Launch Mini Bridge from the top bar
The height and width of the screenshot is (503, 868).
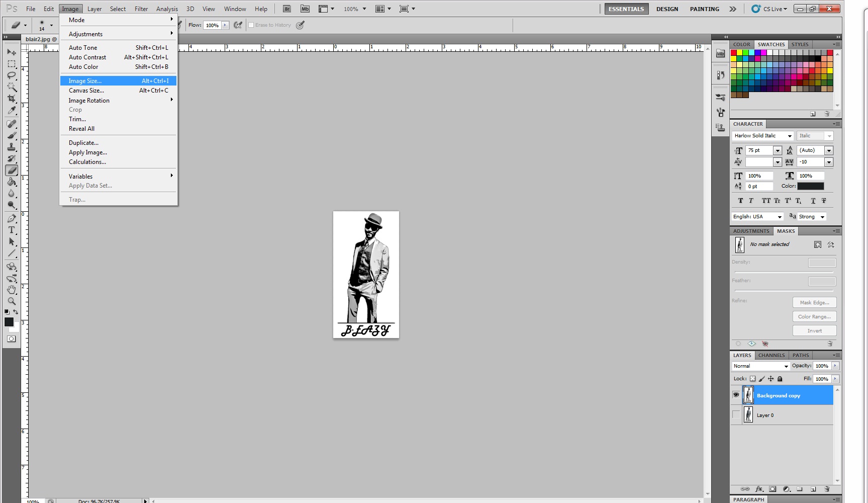coord(305,9)
